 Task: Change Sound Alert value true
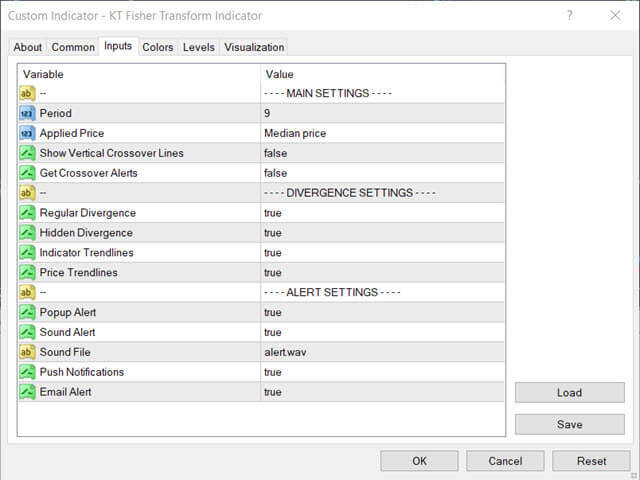pyautogui.click(x=273, y=332)
